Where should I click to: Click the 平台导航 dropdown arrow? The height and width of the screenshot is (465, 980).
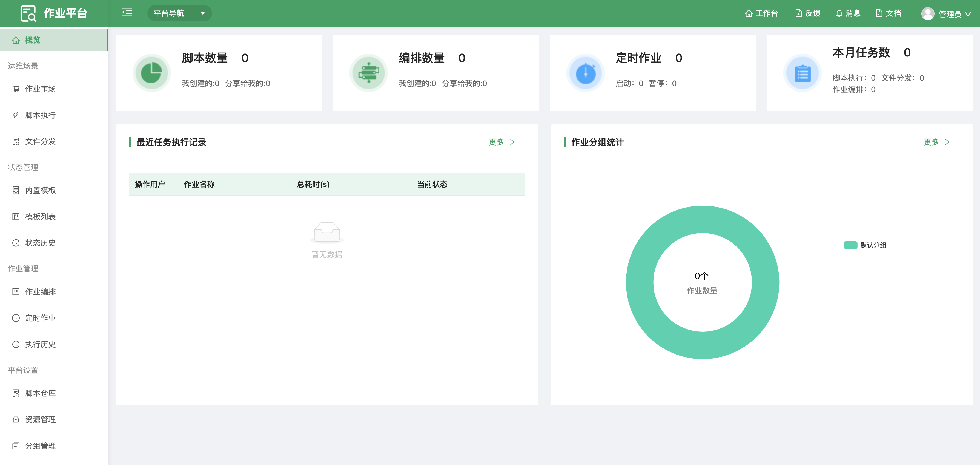(203, 13)
